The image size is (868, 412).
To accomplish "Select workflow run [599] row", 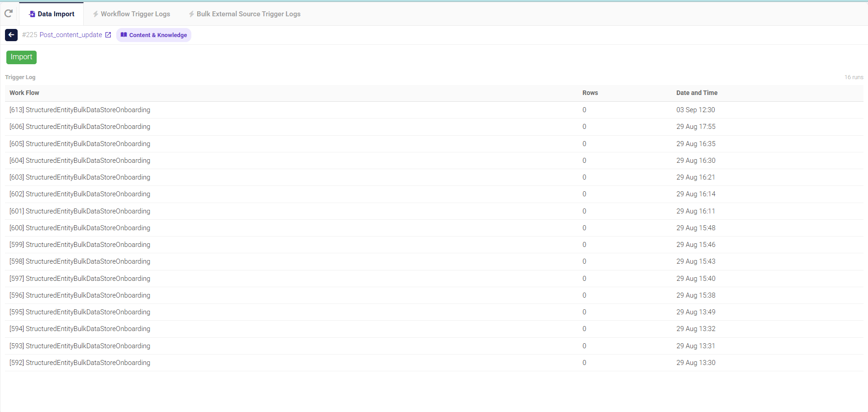I will (x=434, y=245).
